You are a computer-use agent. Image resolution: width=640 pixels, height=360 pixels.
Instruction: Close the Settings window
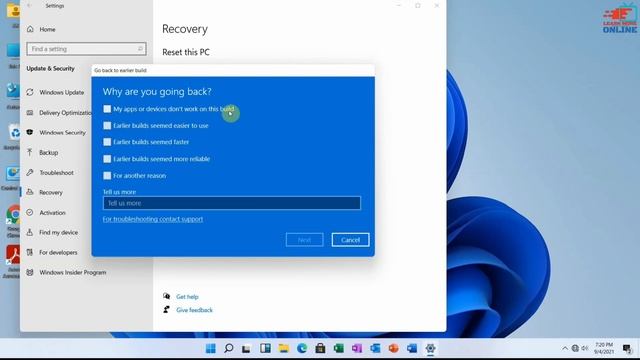click(x=437, y=6)
